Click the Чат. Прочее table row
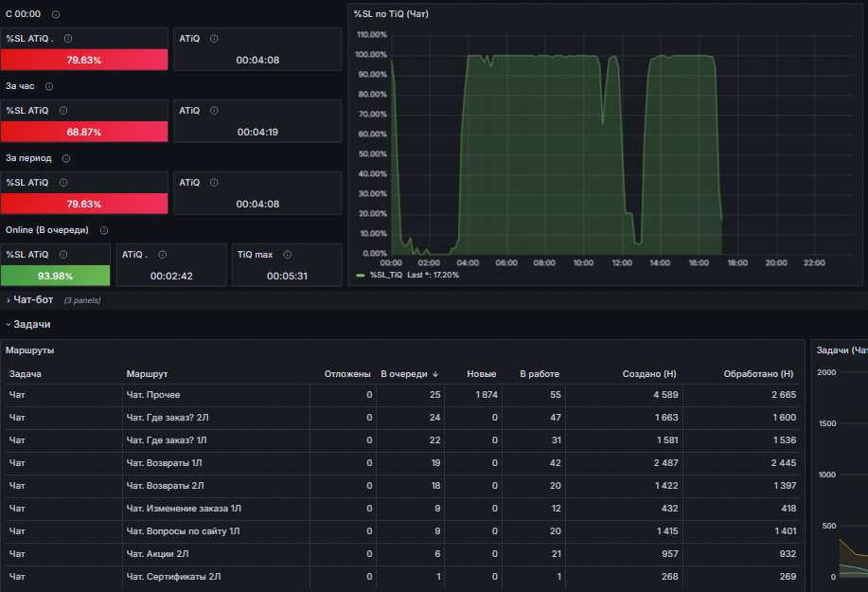Viewport: 868px width, 592px height. [x=402, y=395]
